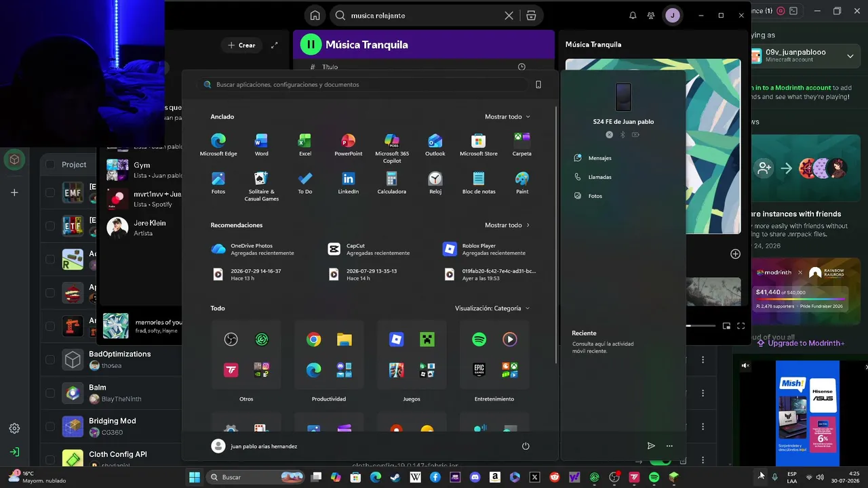Image resolution: width=868 pixels, height=488 pixels.
Task: Open Spotify in the Entretenimiento category
Action: 479,340
